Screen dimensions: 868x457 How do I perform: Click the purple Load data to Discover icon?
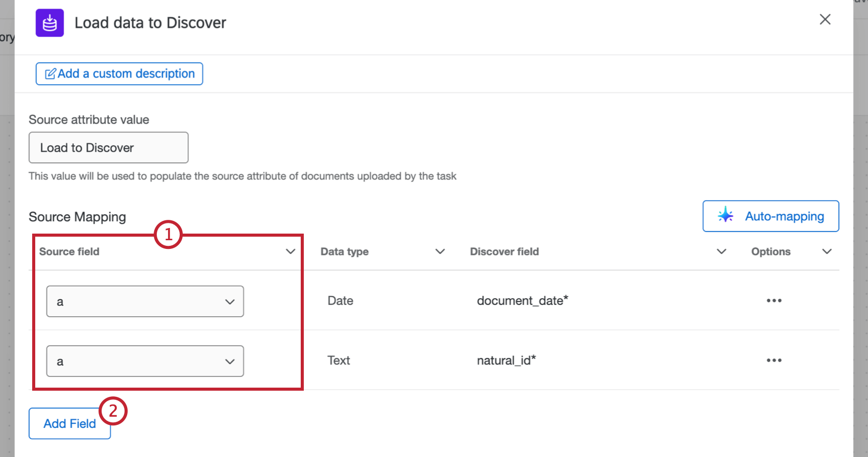(50, 23)
